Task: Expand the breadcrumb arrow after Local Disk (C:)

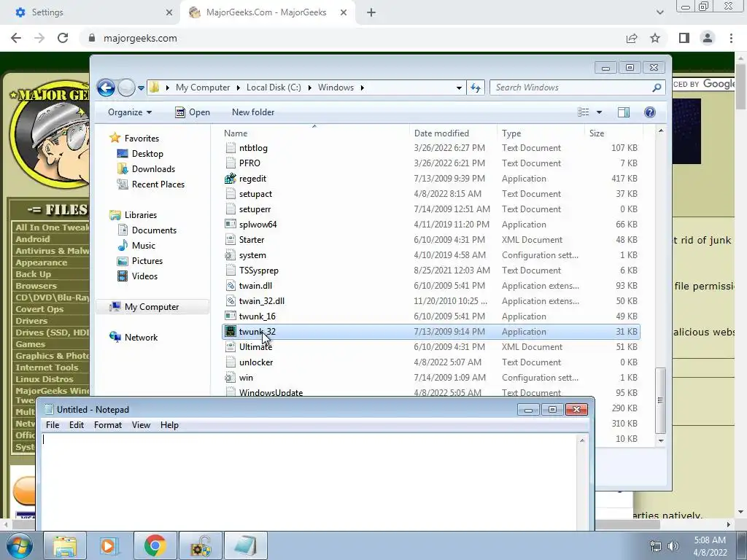Action: pyautogui.click(x=310, y=87)
